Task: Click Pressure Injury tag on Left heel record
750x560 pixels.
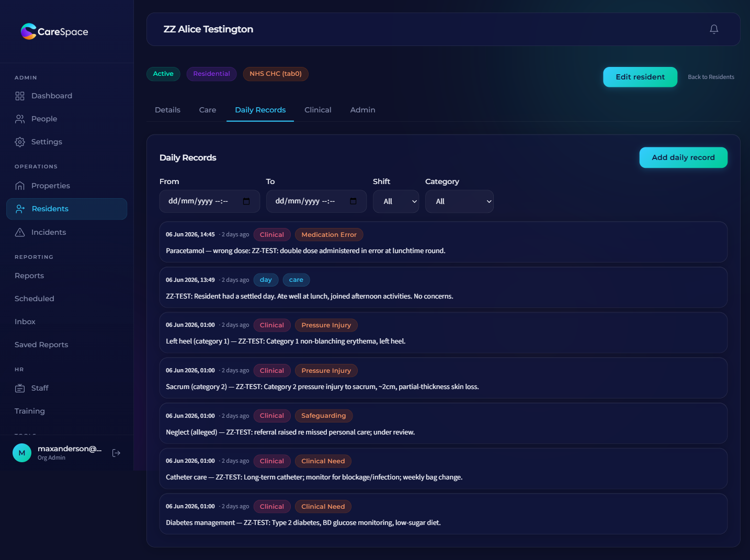Action: click(326, 325)
